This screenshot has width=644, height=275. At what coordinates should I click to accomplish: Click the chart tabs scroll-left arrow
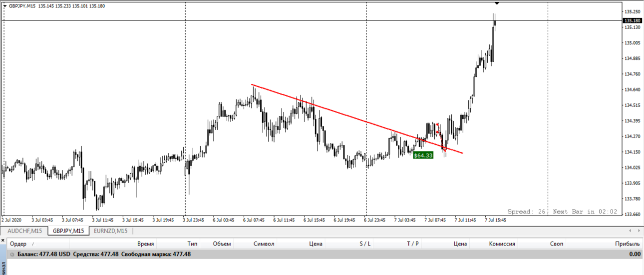(x=631, y=230)
